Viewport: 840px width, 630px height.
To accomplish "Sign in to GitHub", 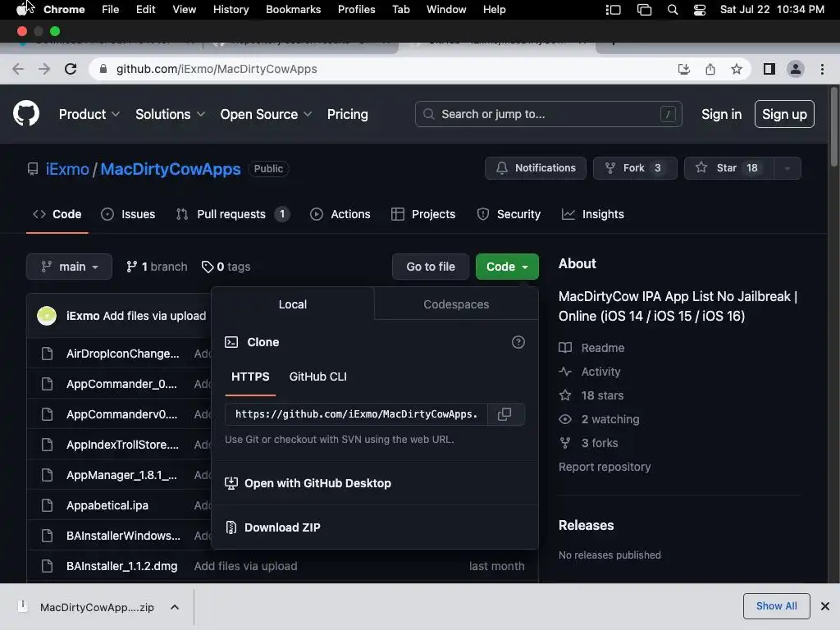I will (x=721, y=114).
